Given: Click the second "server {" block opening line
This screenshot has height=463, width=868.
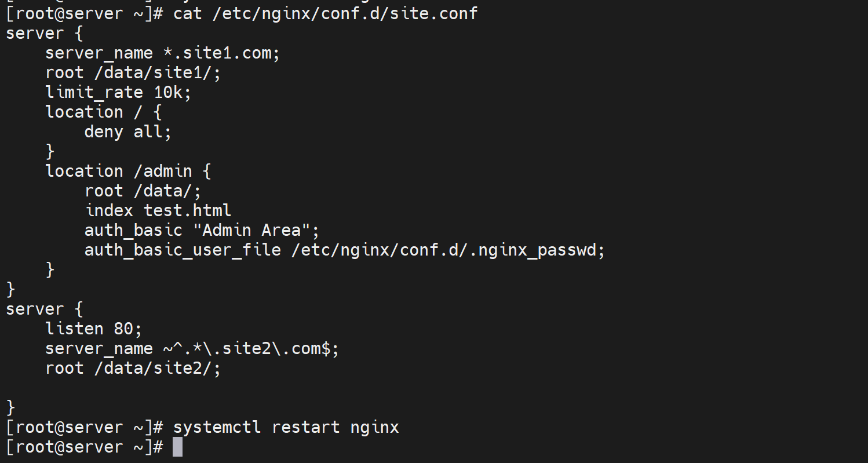Looking at the screenshot, I should [45, 309].
